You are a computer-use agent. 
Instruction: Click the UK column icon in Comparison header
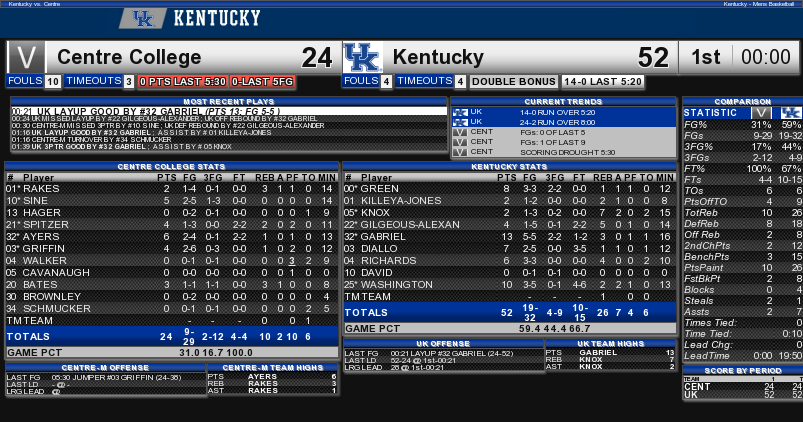click(x=791, y=113)
